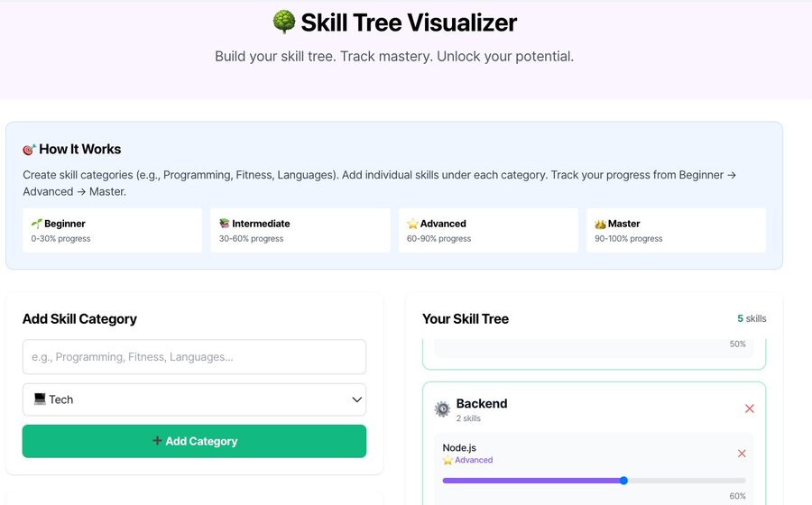Viewport: 812px width, 505px height.
Task: Click the Add Category button
Action: [x=194, y=441]
